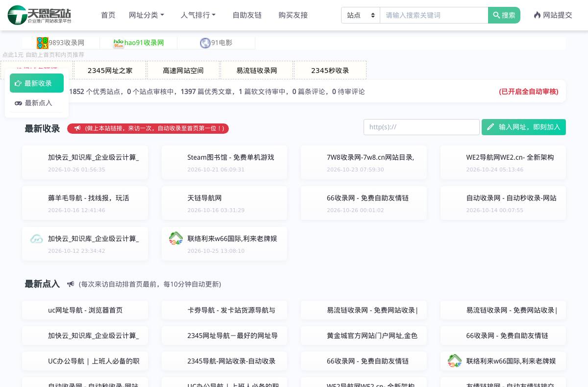The height and width of the screenshot is (387, 588).
Task: Click the megaphone icon next to 最新点入 heading
Action: coord(71,284)
